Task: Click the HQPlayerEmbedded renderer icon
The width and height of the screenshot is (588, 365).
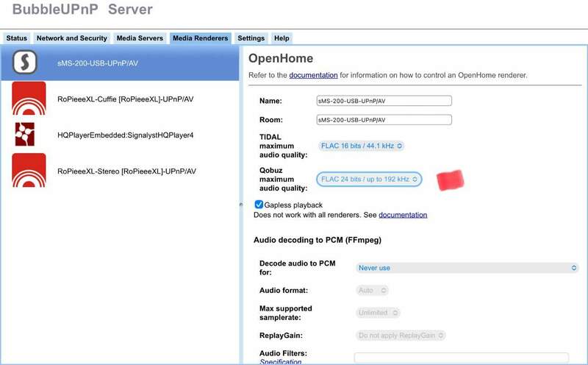Action: [x=25, y=134]
